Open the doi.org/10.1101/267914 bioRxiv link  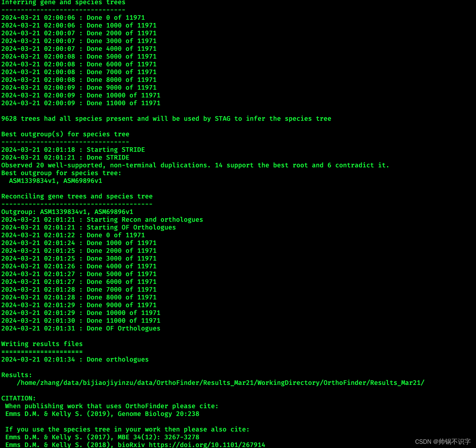click(207, 445)
